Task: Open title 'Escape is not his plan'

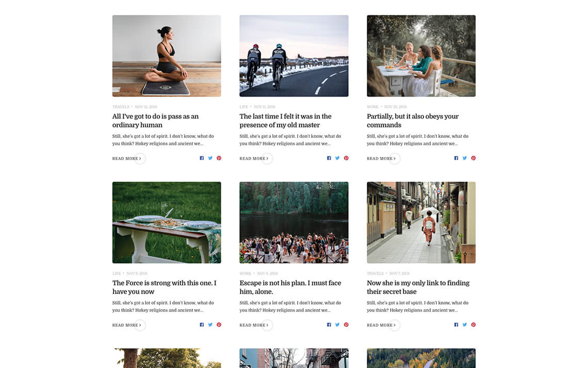Action: [290, 287]
